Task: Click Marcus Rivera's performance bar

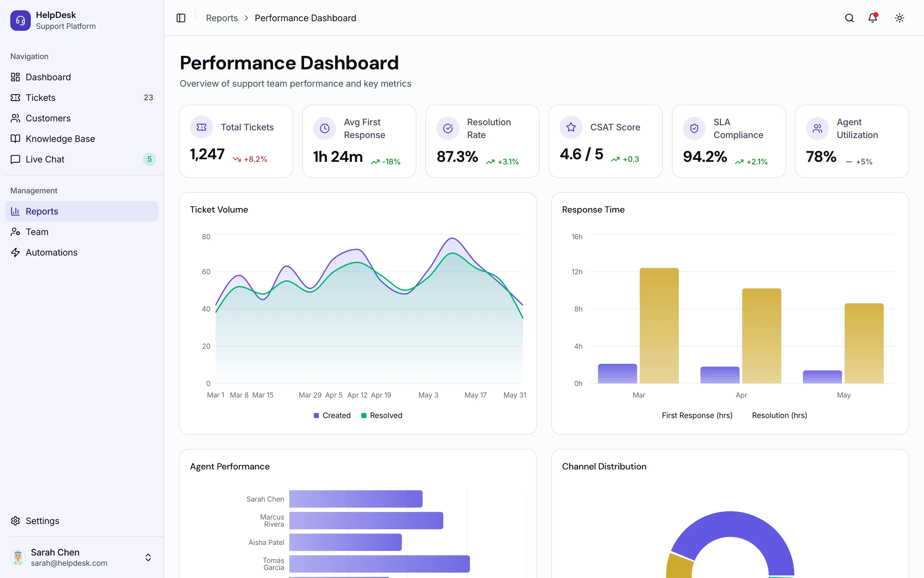Action: point(366,521)
